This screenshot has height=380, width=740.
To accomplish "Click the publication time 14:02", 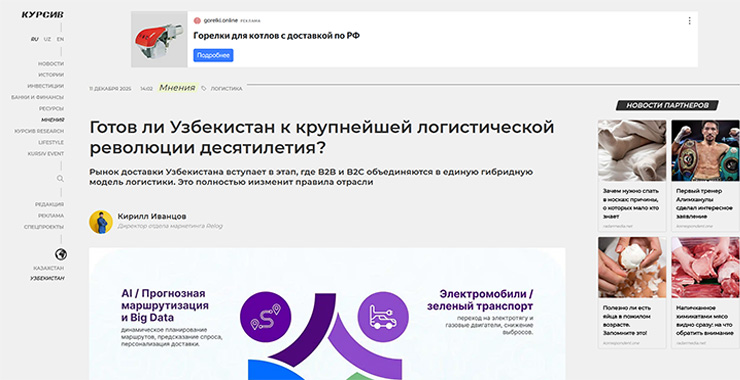I will pyautogui.click(x=146, y=89).
